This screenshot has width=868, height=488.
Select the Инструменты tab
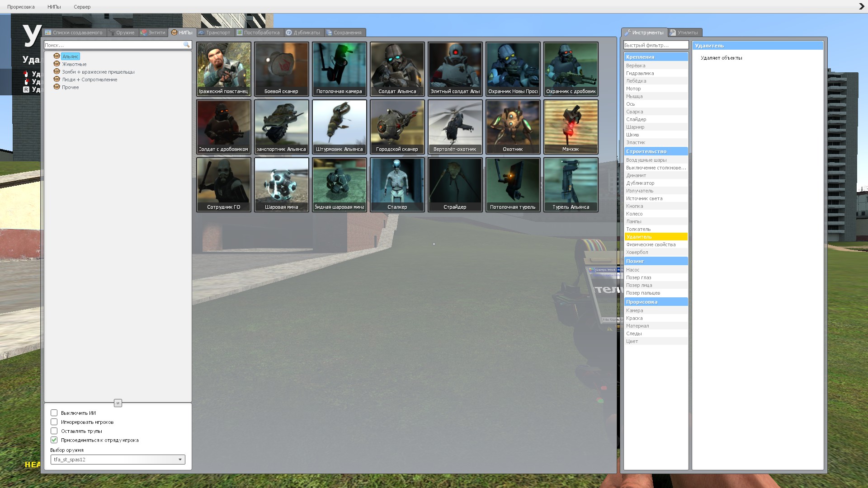pyautogui.click(x=644, y=33)
